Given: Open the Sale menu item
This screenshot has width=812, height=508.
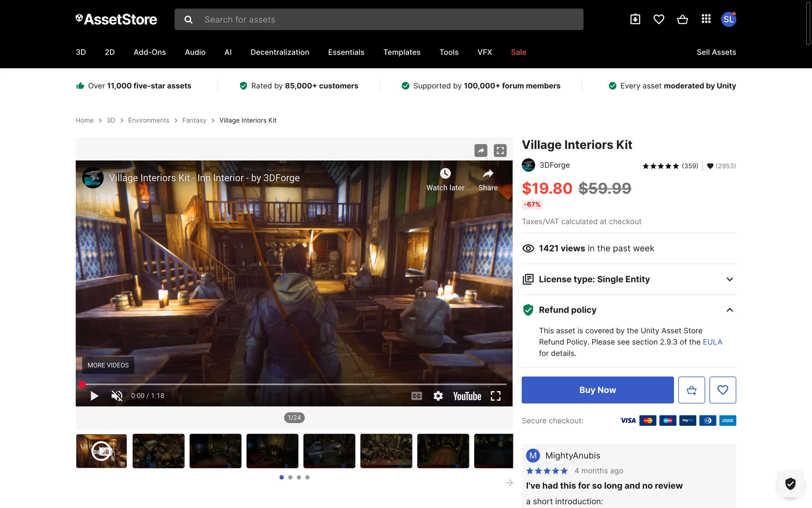Looking at the screenshot, I should click(518, 52).
